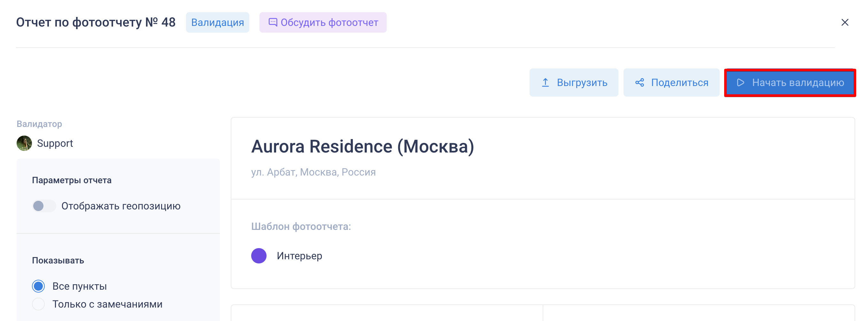Close the report with the X icon
Viewport: 868px width, 321px height.
tap(844, 22)
